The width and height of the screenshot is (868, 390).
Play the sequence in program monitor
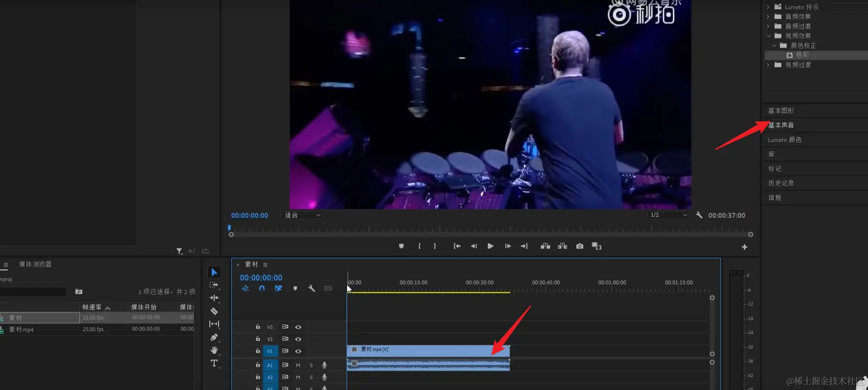[x=490, y=246]
